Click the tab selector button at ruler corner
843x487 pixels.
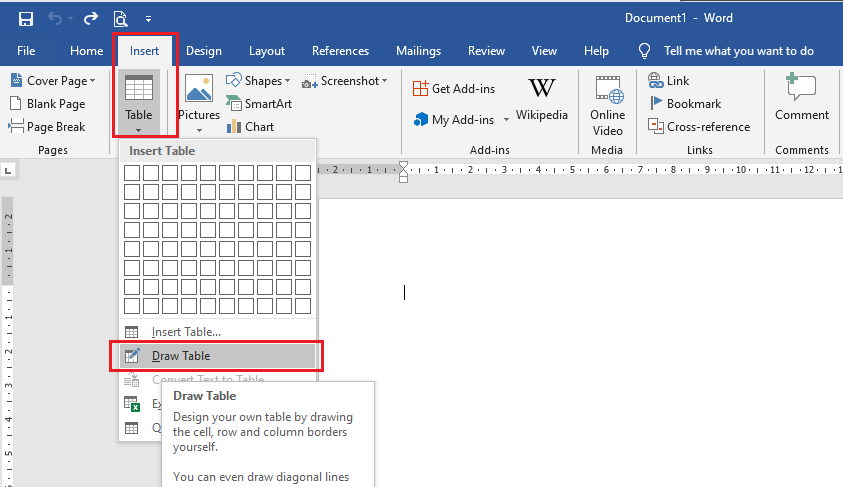[x=8, y=171]
